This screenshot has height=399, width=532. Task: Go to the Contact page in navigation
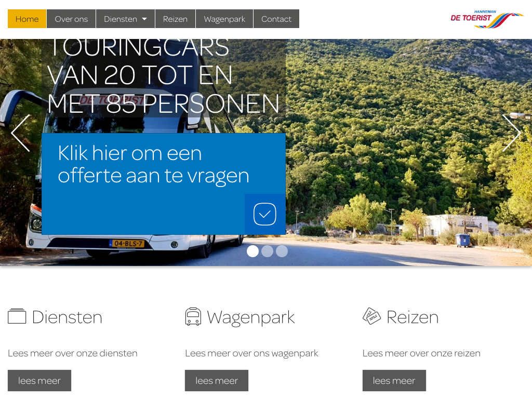276,19
